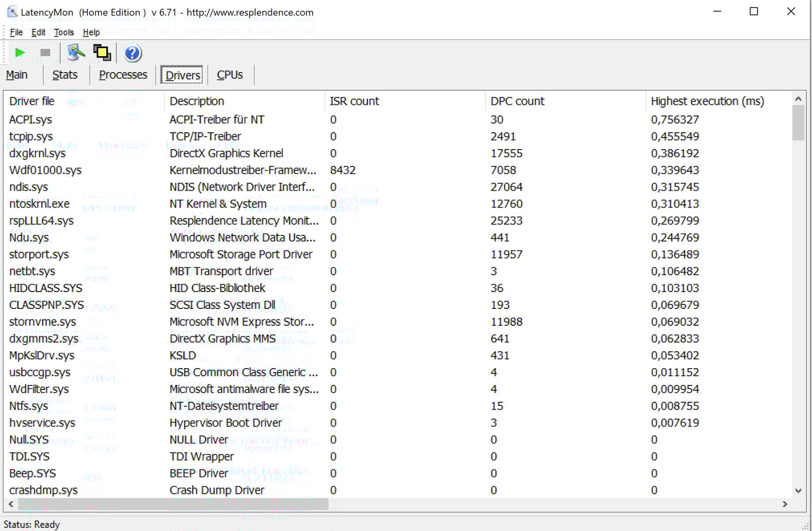The width and height of the screenshot is (812, 531).
Task: Click the DirectX Graphics Kernel description
Action: [226, 153]
